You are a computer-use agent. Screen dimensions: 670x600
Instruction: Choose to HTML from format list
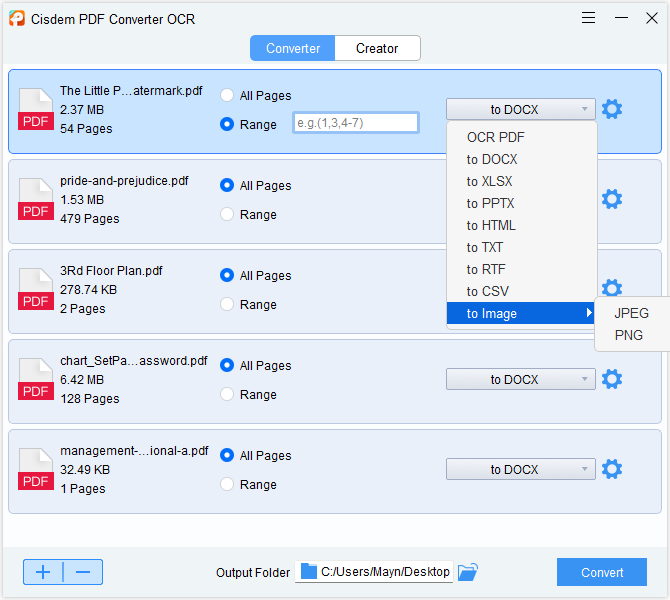pos(521,225)
